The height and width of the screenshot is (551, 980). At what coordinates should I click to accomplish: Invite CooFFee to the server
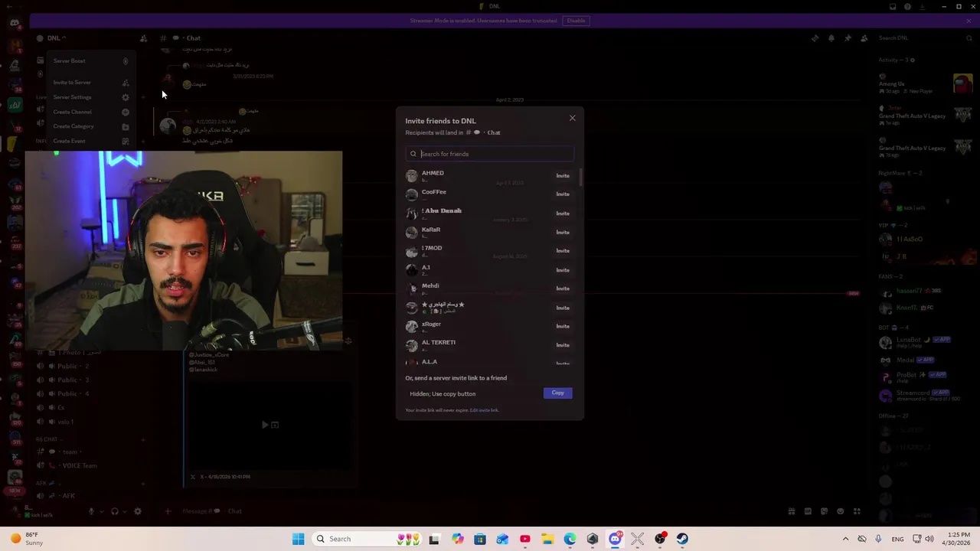pos(563,194)
